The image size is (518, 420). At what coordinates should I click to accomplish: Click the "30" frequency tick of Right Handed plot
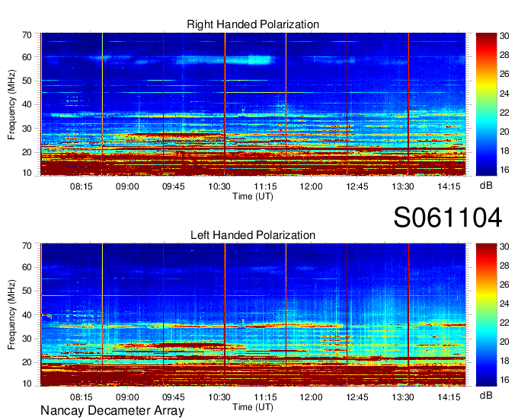pos(27,129)
